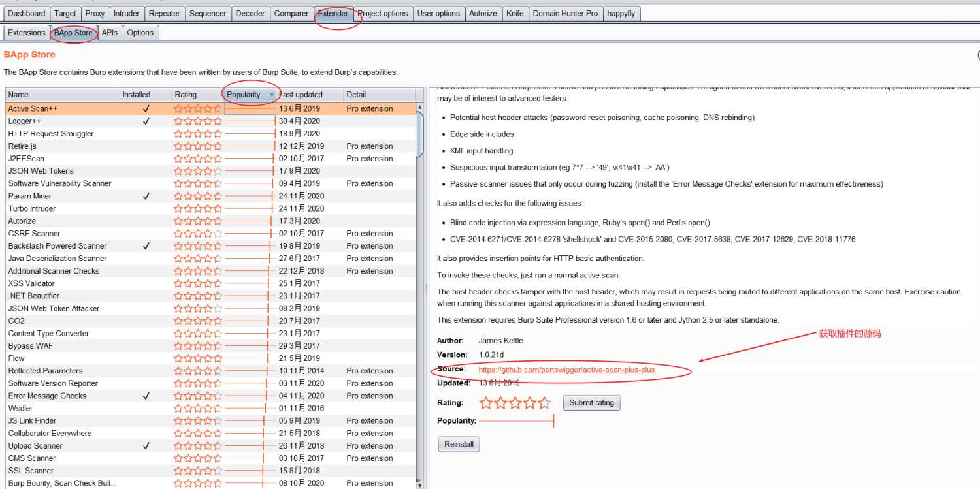
Task: Open the Autorize tab
Action: (x=483, y=13)
